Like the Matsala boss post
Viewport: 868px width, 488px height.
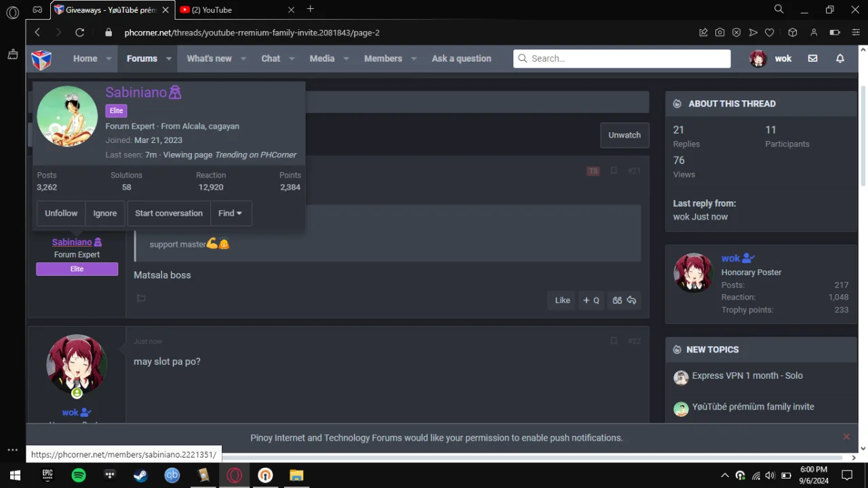tap(562, 300)
